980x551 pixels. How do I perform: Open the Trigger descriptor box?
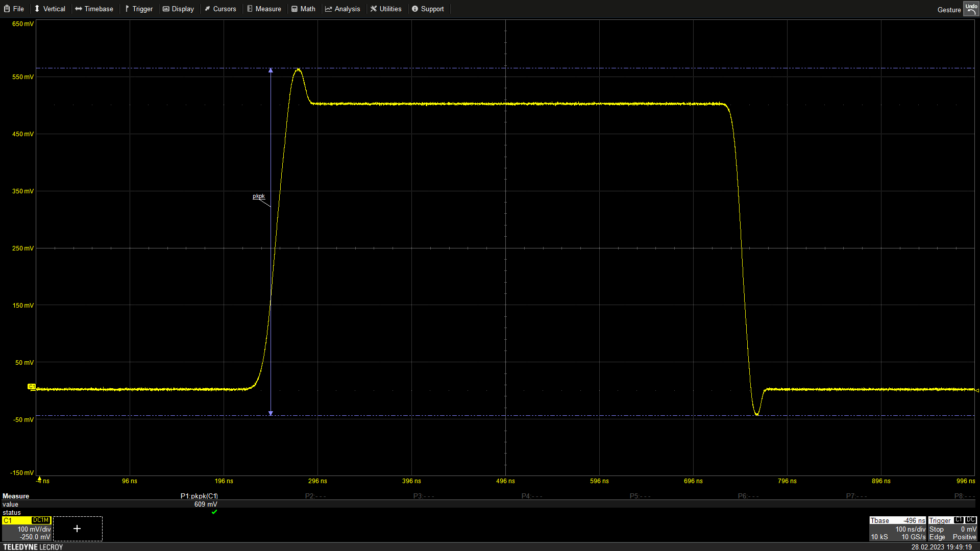click(952, 529)
